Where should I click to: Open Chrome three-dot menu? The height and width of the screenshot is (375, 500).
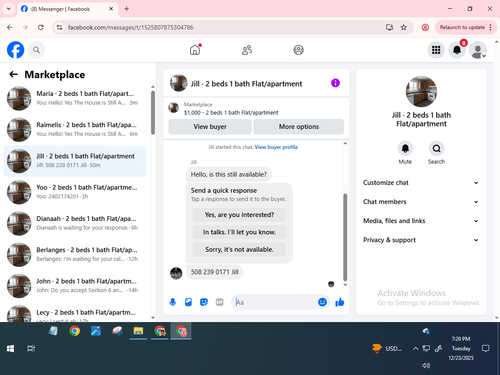(x=491, y=27)
